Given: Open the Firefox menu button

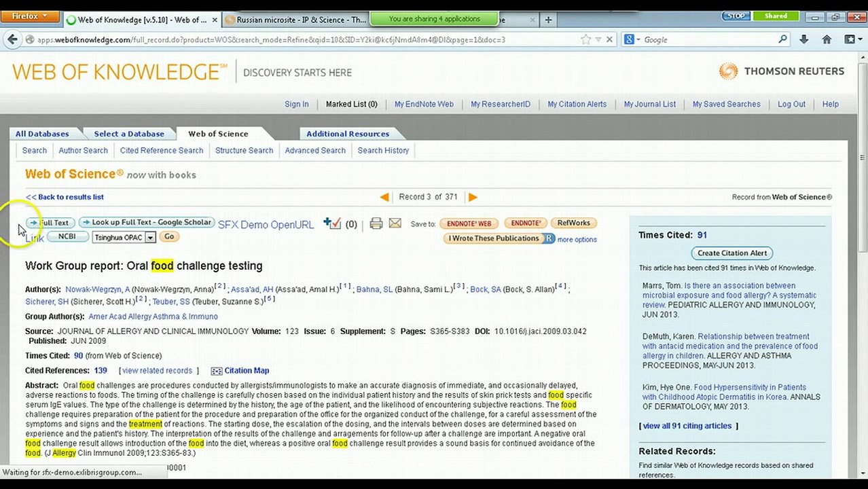Looking at the screenshot, I should pyautogui.click(x=30, y=16).
